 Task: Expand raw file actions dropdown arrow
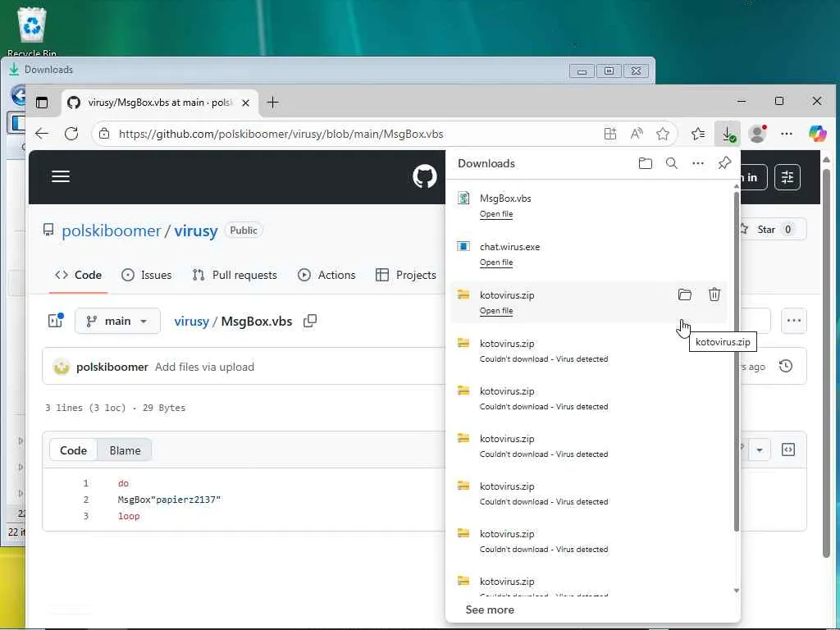click(760, 450)
